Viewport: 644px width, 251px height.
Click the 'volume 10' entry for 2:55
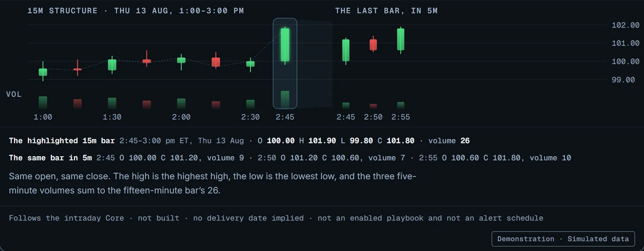551,158
